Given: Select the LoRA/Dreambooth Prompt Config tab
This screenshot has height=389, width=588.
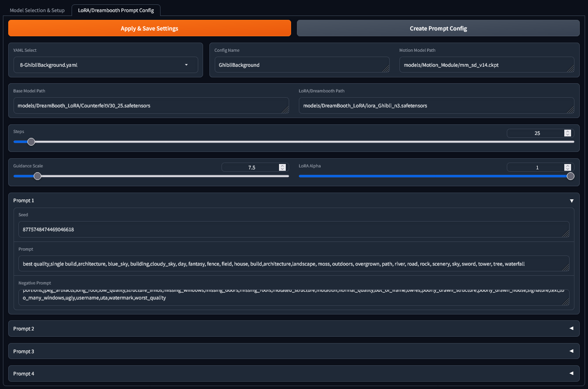Looking at the screenshot, I should tap(116, 10).
